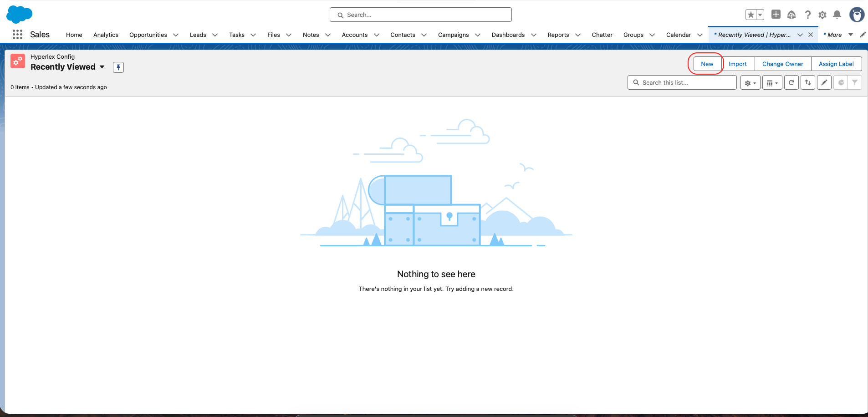Open the table display options button
Viewport: 868px width, 417px height.
pos(772,83)
